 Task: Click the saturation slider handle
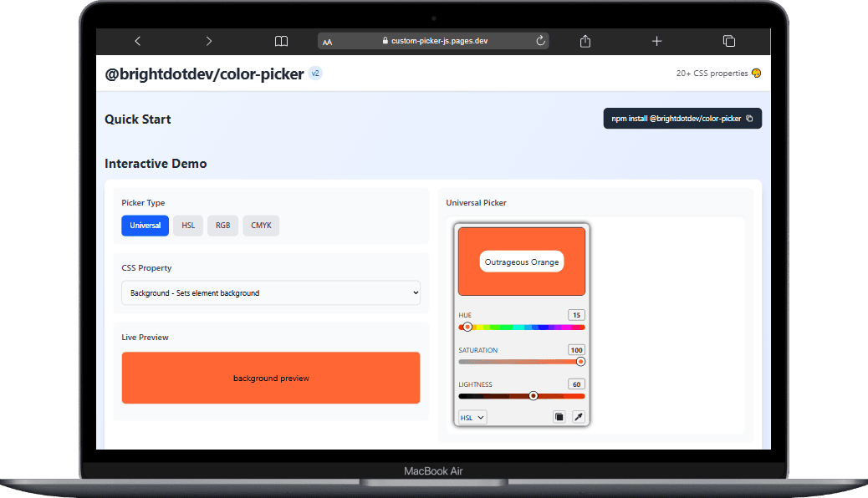580,361
